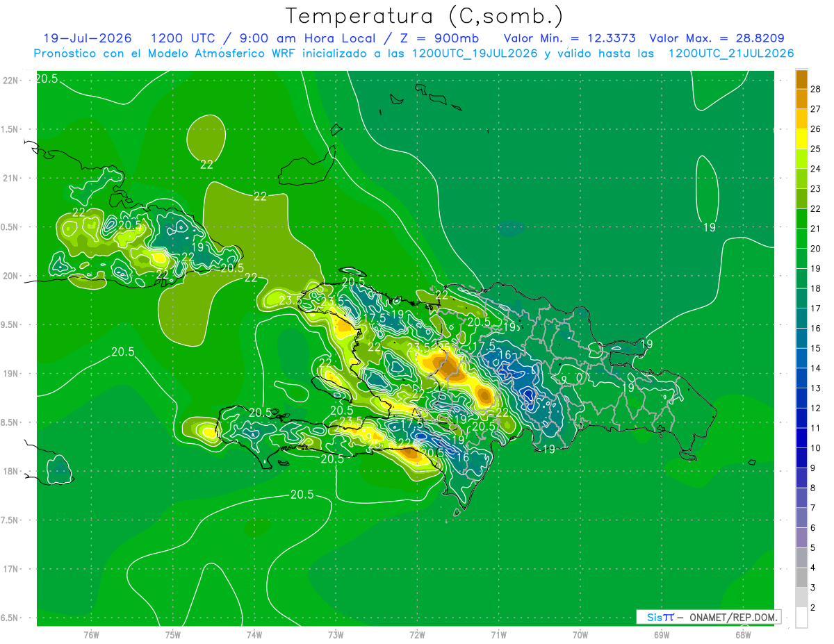834x644 pixels.
Task: Click the '1200UTC_21JUL2026' valid-until time
Action: [731, 53]
